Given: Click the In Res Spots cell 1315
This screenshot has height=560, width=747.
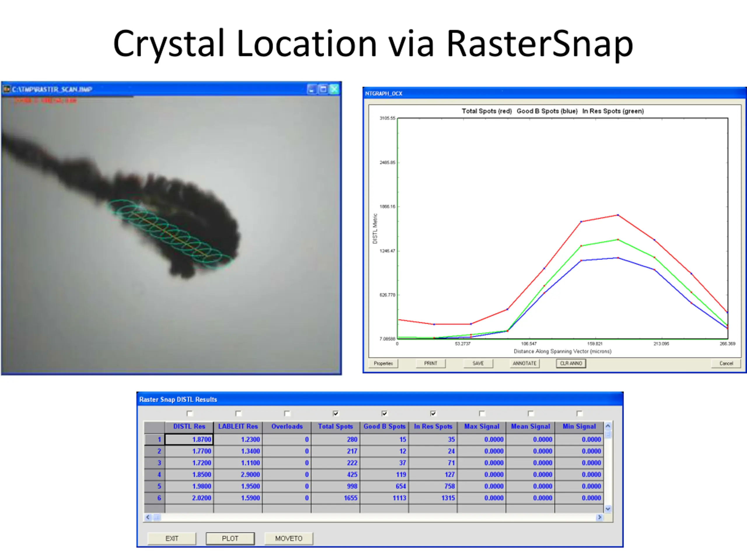Looking at the screenshot, I should click(433, 498).
